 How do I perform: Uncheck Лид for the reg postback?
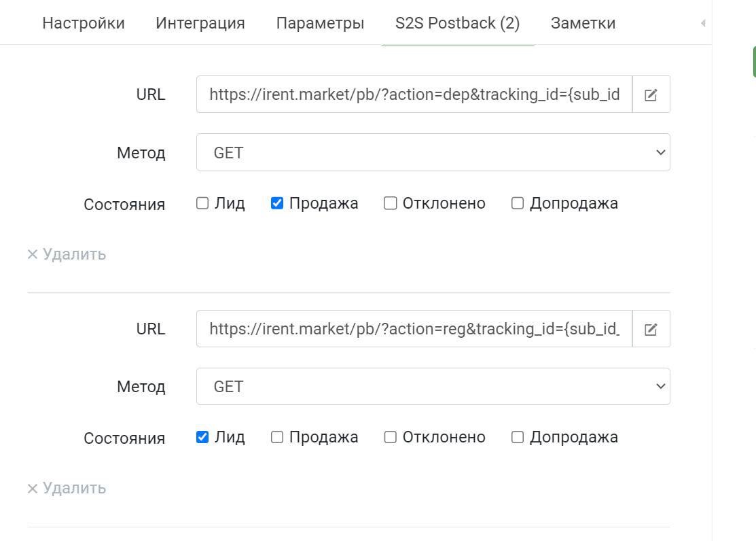tap(202, 437)
